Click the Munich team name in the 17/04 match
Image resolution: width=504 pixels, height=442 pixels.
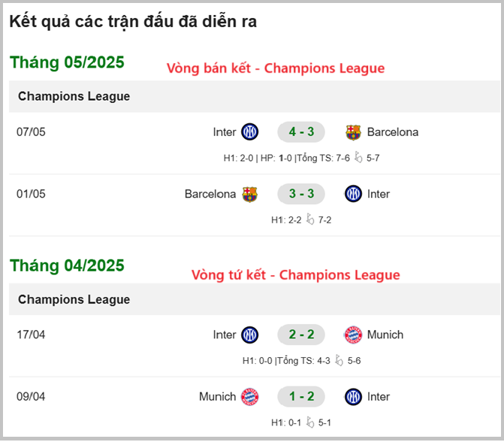point(385,335)
